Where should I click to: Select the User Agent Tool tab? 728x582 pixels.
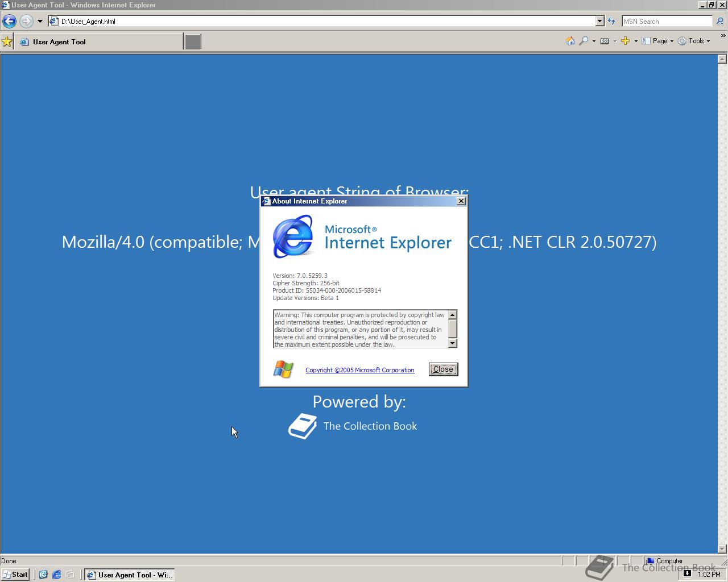pos(100,41)
